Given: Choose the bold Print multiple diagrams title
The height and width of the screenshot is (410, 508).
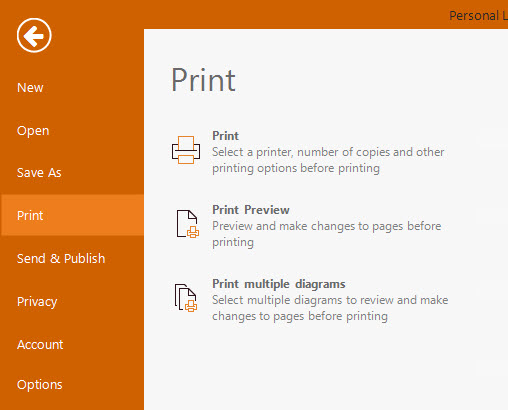Looking at the screenshot, I should [279, 284].
